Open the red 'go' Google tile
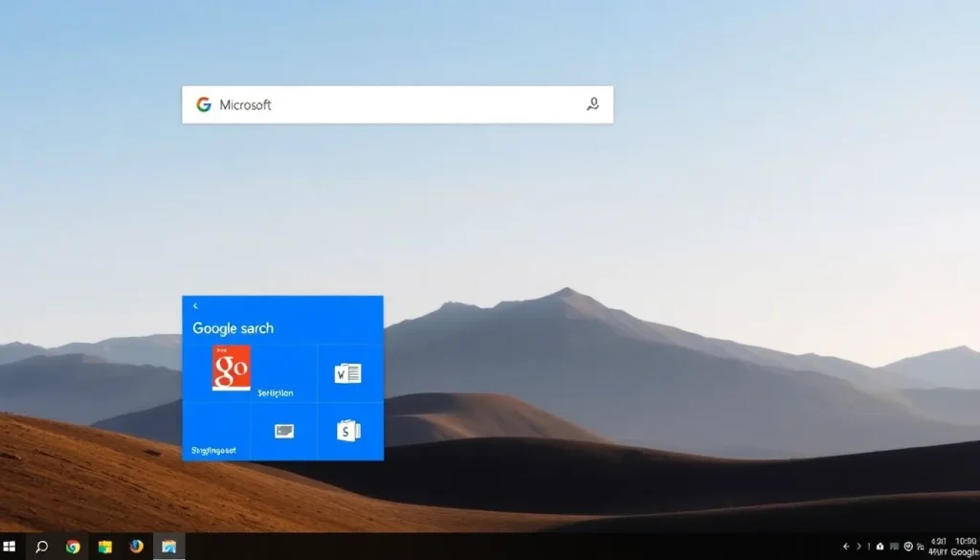This screenshot has height=560, width=980. point(232,369)
